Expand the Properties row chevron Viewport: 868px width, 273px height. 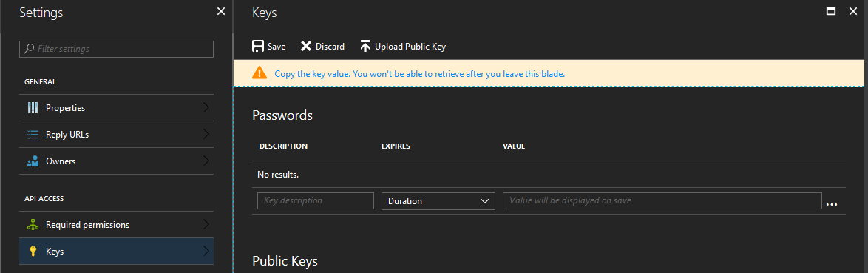[x=206, y=107]
